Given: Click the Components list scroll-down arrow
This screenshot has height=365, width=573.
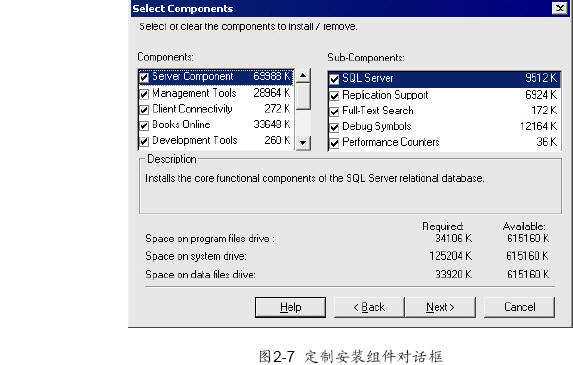Looking at the screenshot, I should [303, 142].
